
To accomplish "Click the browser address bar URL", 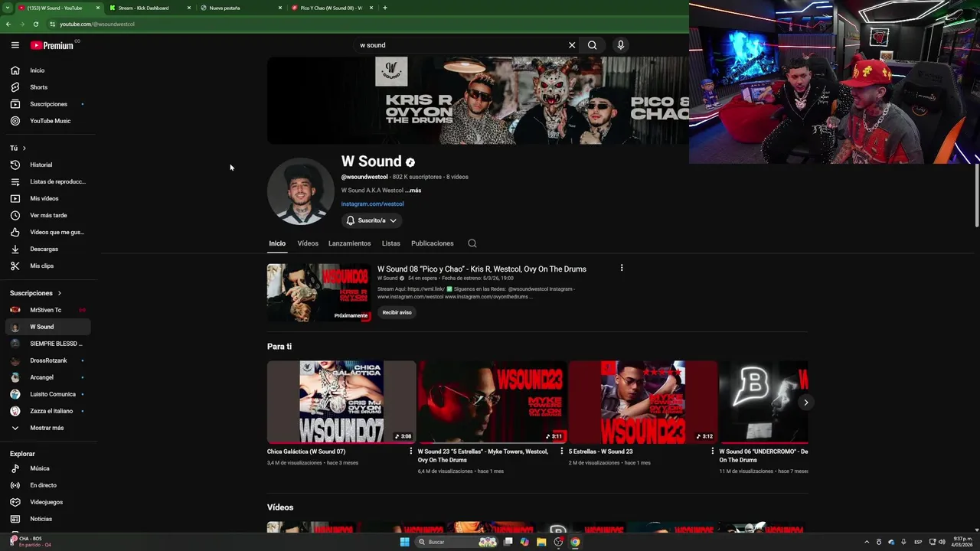I will pos(97,24).
